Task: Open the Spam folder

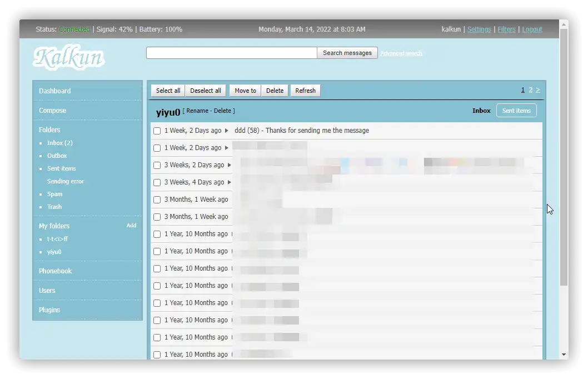Action: (x=55, y=194)
